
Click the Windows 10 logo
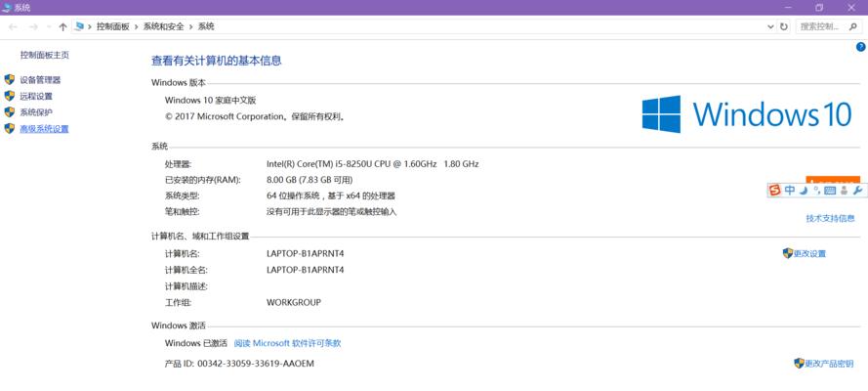pyautogui.click(x=746, y=114)
